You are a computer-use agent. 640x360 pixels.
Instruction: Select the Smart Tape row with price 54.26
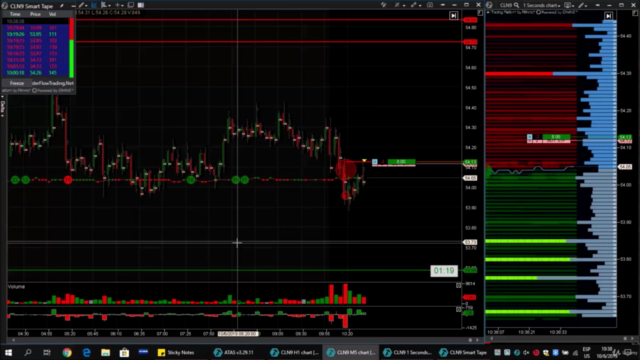[35, 73]
